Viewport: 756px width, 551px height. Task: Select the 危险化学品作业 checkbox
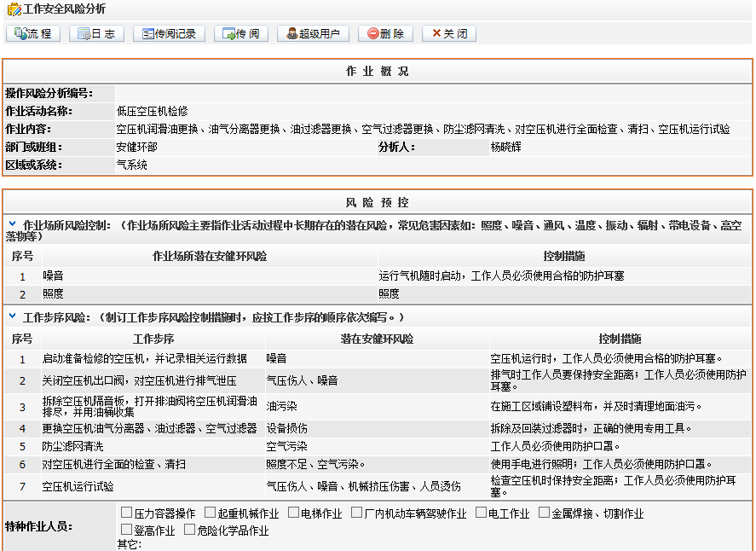click(x=190, y=530)
